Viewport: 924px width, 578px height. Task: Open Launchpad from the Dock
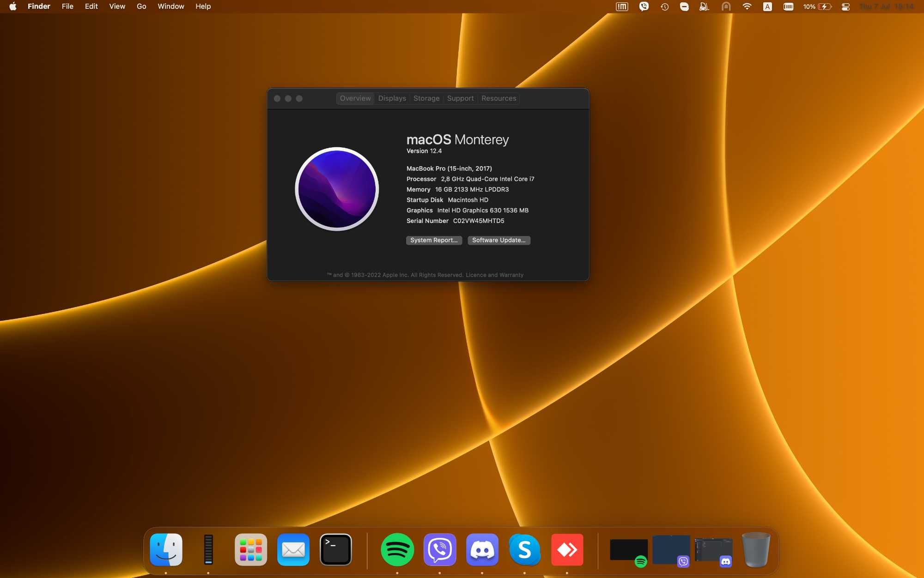[251, 549]
